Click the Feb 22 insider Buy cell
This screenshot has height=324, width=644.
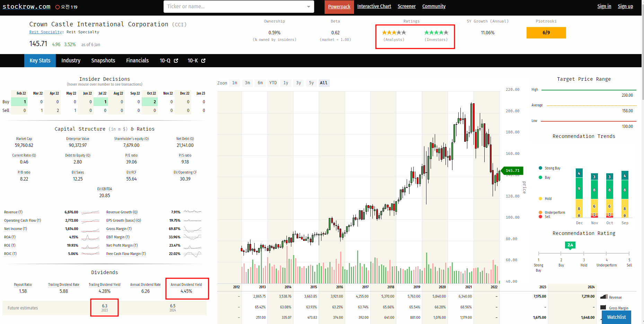click(19, 102)
